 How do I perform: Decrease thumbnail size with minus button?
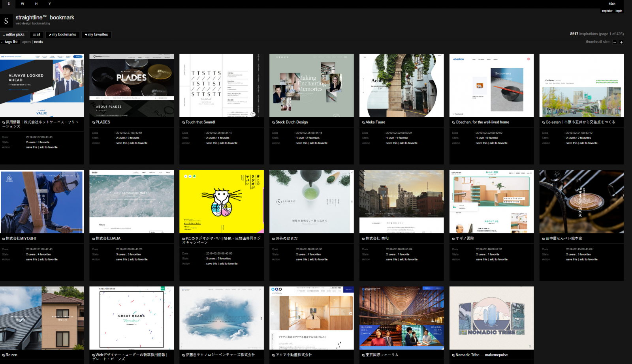coord(615,42)
